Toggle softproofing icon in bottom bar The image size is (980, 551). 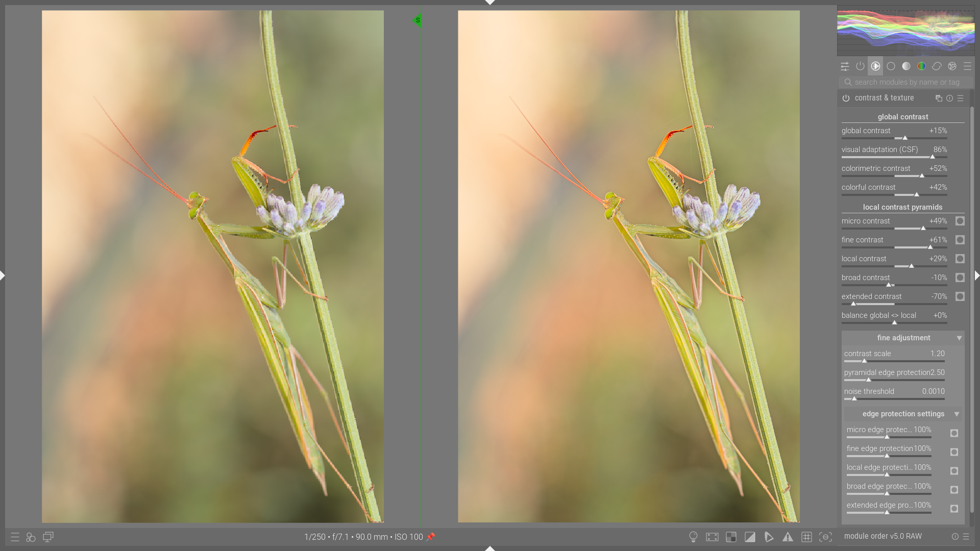(769, 537)
